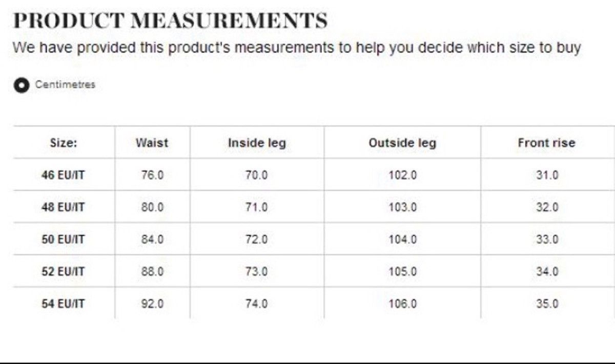Click the Centimetres label text
The image size is (615, 364).
click(x=65, y=85)
